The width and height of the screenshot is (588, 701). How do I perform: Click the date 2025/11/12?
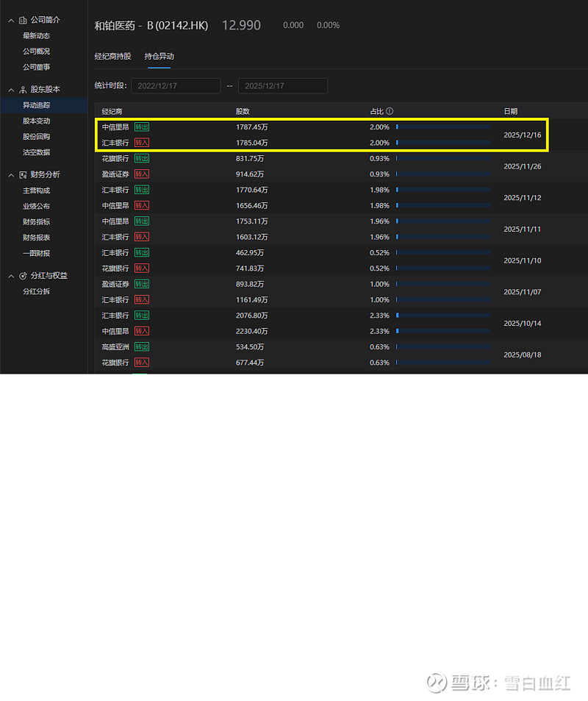523,198
